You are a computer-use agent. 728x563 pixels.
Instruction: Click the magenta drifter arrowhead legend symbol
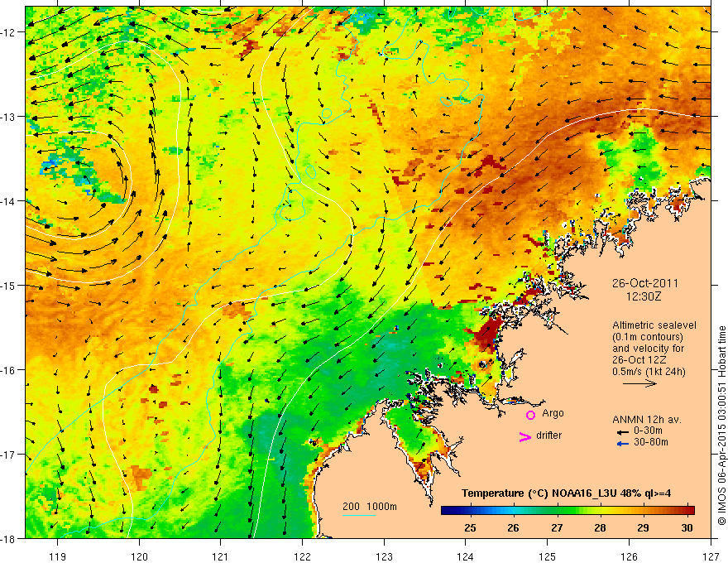[x=524, y=436]
